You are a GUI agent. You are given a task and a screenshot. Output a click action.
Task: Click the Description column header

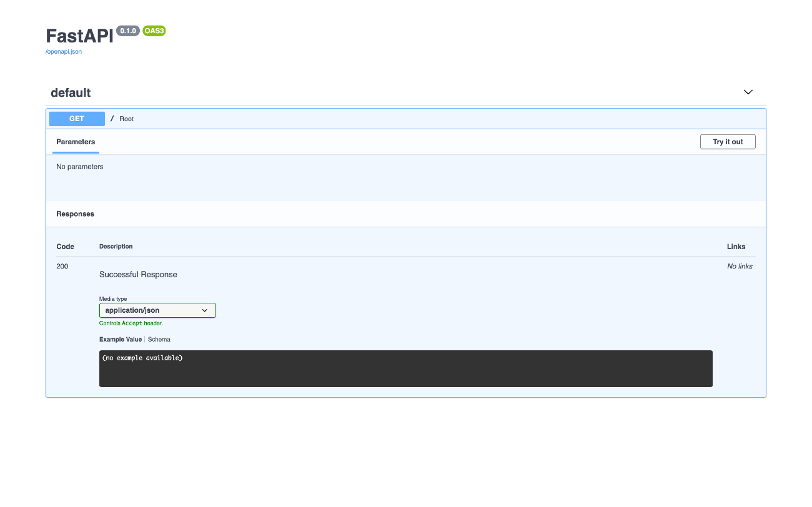(116, 247)
